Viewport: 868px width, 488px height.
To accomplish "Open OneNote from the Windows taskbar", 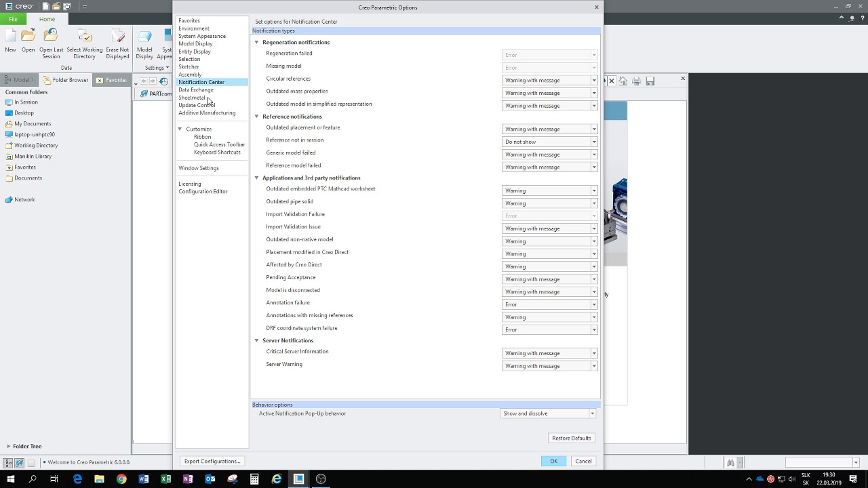I will click(x=188, y=479).
